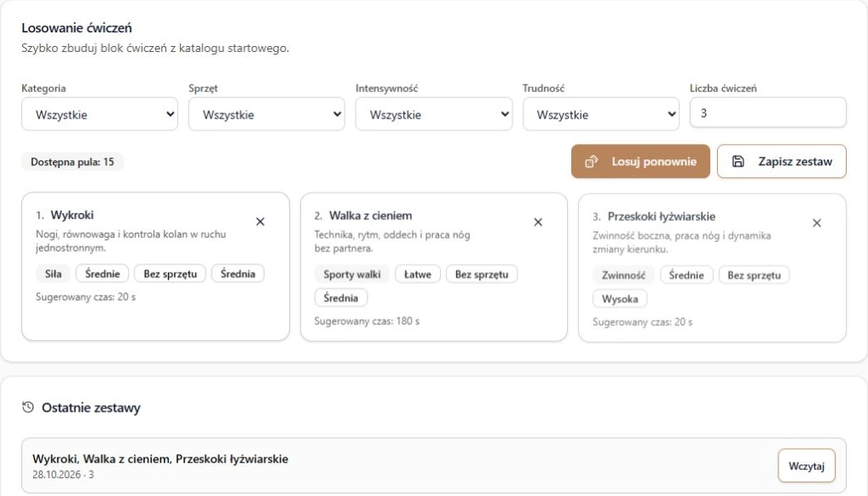Open the Sprzęt dropdown
The width and height of the screenshot is (868, 496).
click(x=267, y=114)
